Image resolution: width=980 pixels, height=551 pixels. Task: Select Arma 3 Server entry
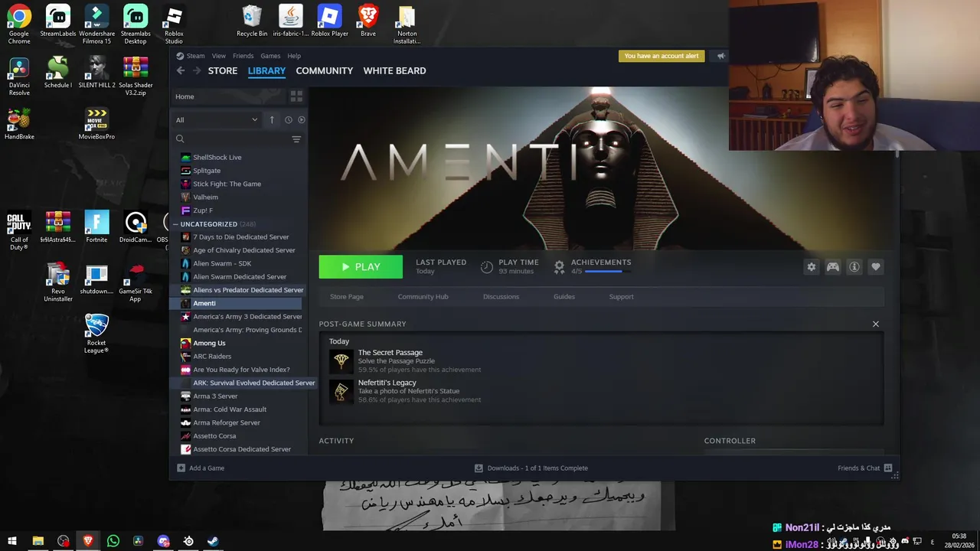click(x=215, y=396)
